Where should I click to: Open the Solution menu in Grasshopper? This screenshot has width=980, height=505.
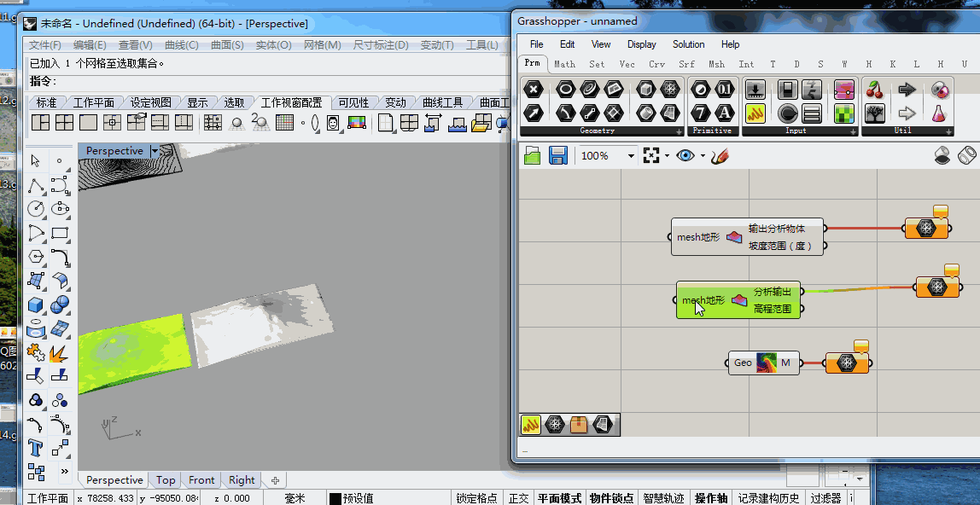[688, 44]
